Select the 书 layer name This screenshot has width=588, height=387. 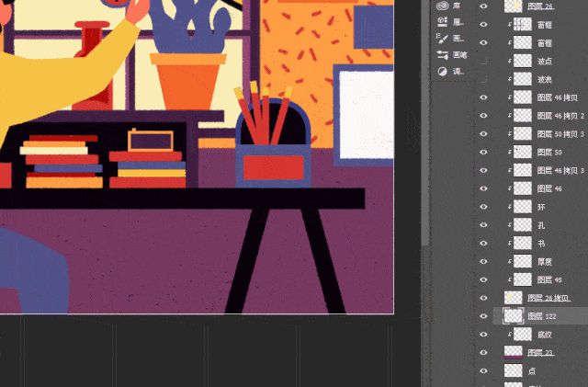click(x=541, y=244)
